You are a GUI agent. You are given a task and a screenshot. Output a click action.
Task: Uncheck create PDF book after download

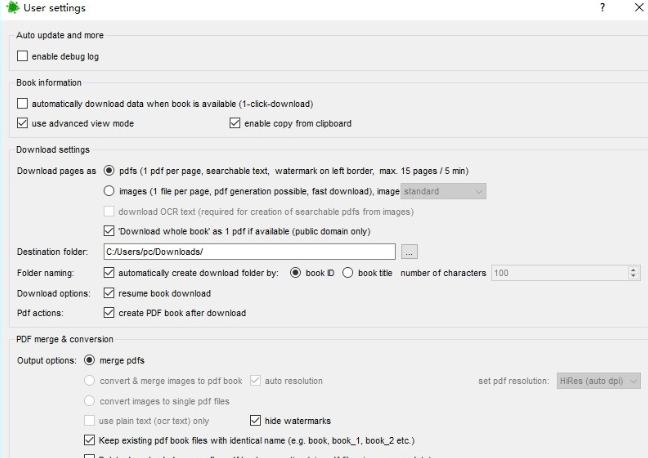point(110,313)
